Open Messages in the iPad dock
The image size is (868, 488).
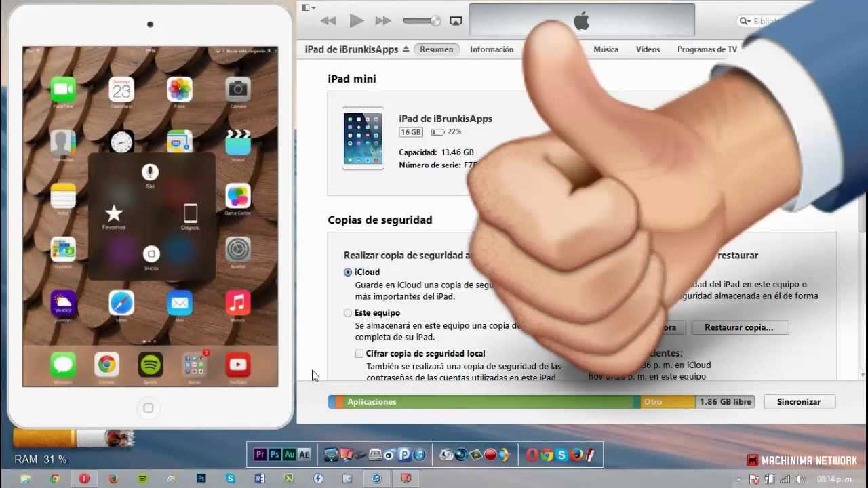pos(63,365)
